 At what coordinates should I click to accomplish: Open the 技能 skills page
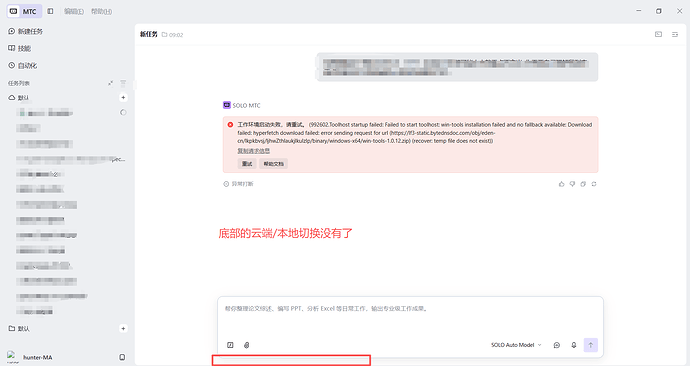[20, 48]
